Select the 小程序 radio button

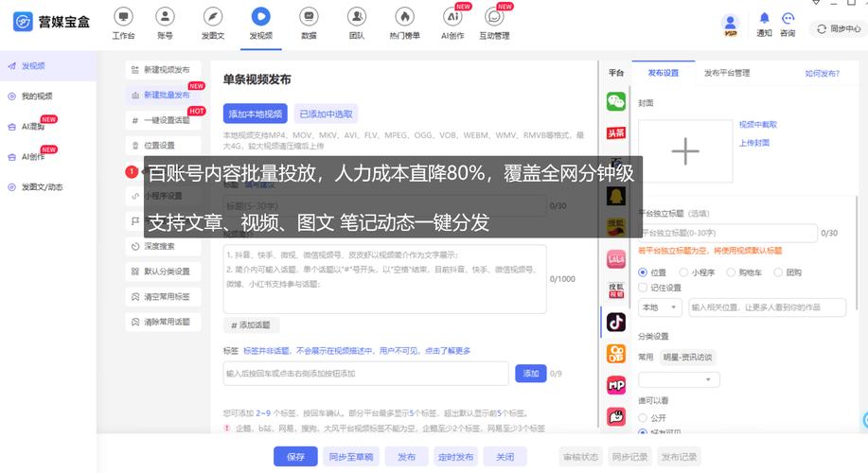[x=687, y=272]
